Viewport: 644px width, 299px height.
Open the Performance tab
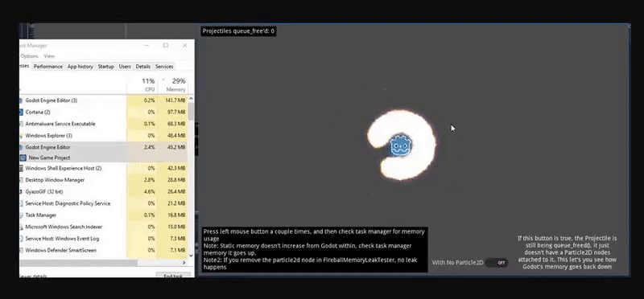point(48,67)
